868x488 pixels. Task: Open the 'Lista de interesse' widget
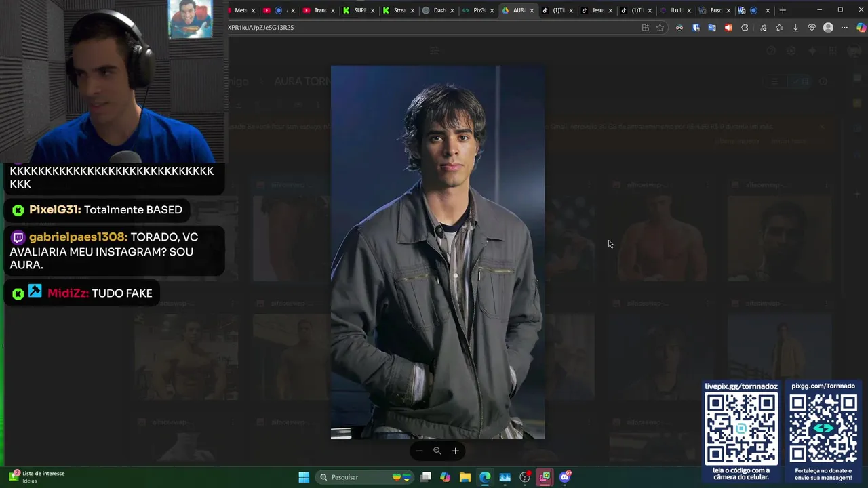pos(37,476)
